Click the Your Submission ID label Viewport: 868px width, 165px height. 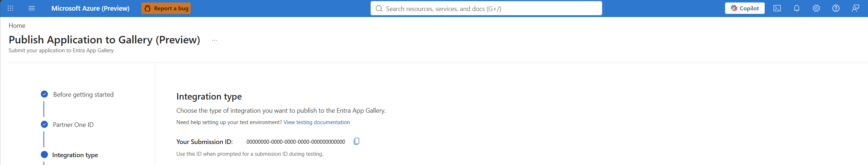(205, 142)
